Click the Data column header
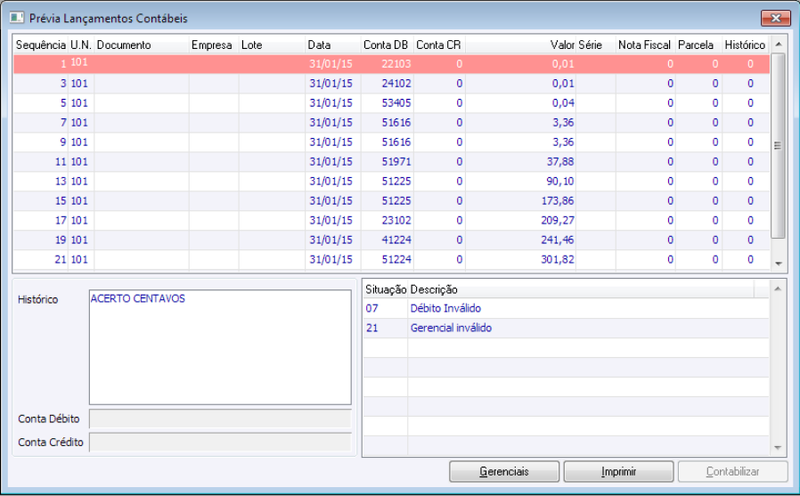 point(333,45)
